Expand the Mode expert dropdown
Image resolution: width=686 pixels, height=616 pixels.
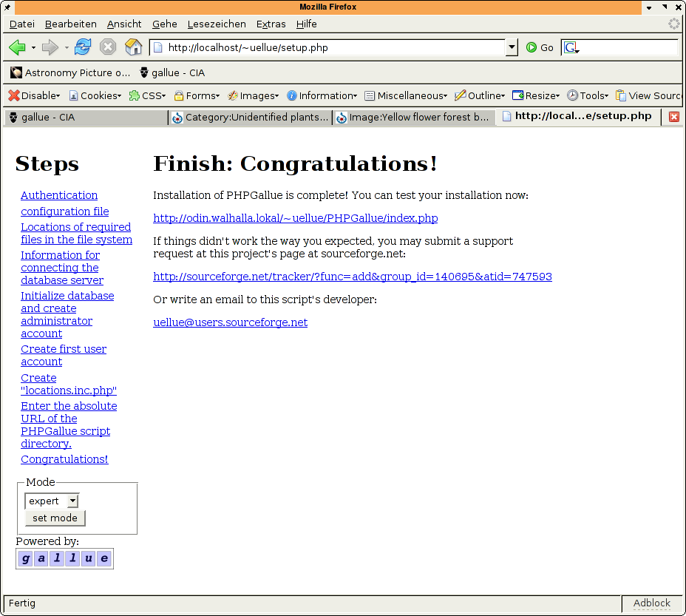pos(72,501)
